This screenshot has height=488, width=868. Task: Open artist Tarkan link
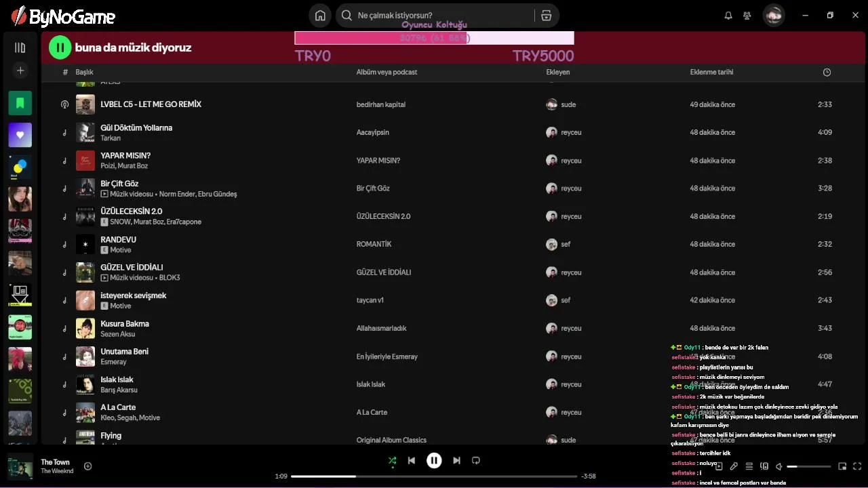click(111, 138)
